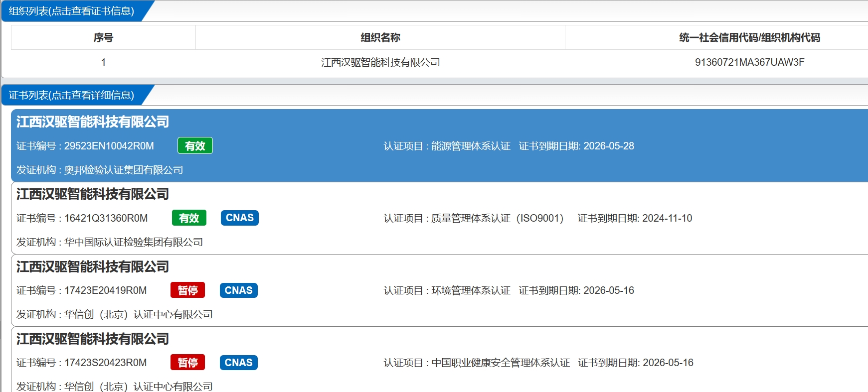Image resolution: width=868 pixels, height=392 pixels.
Task: Open the 证书列表 section header tab
Action: tap(71, 95)
